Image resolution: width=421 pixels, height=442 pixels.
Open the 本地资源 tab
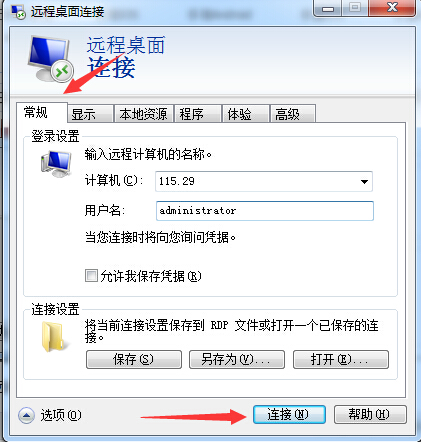144,114
